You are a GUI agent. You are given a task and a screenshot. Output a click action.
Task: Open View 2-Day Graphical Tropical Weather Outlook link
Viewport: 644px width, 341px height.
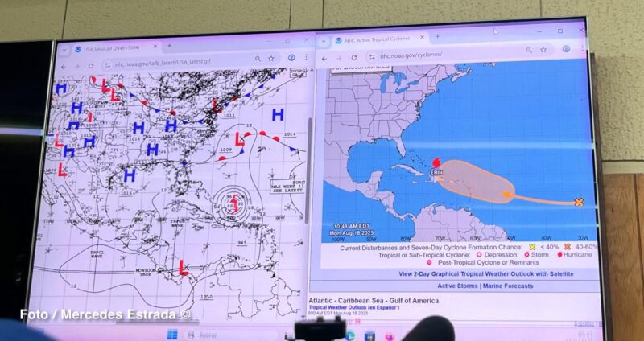456,273
